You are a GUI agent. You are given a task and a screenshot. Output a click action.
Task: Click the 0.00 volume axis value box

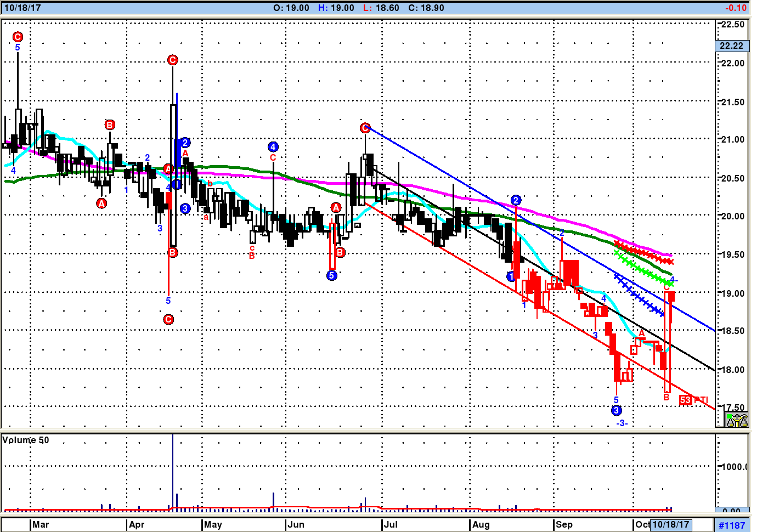[x=732, y=511]
